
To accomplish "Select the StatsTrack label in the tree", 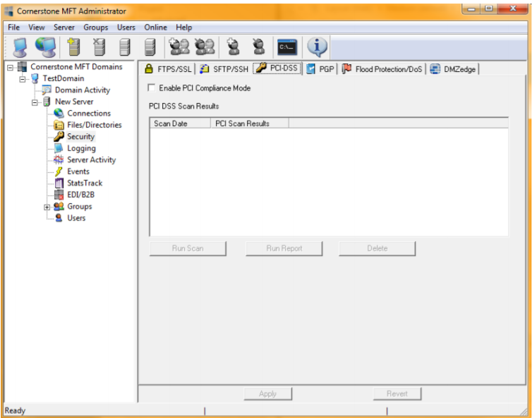I will tap(85, 183).
